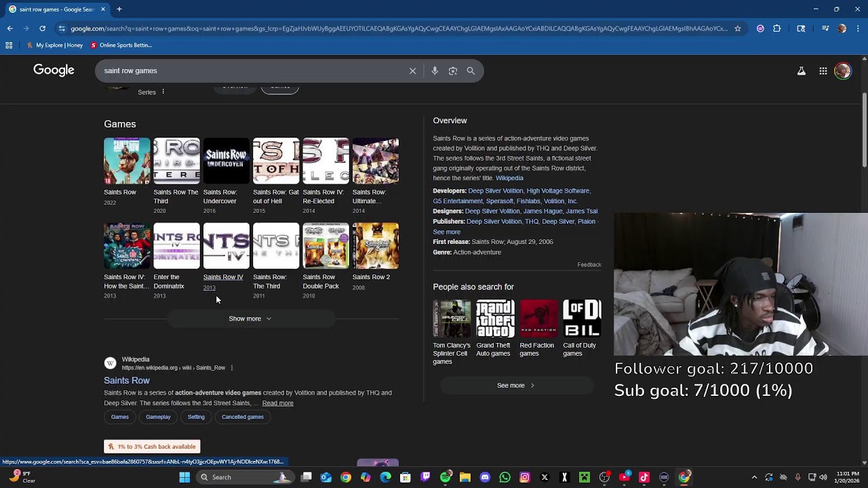Click the Cash back available badge
The image size is (868, 488).
pyautogui.click(x=152, y=447)
